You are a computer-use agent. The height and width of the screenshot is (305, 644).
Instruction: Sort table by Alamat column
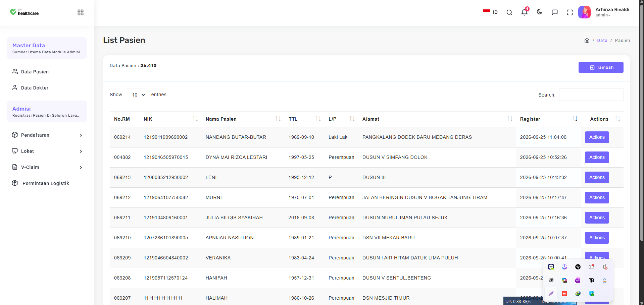click(x=437, y=119)
